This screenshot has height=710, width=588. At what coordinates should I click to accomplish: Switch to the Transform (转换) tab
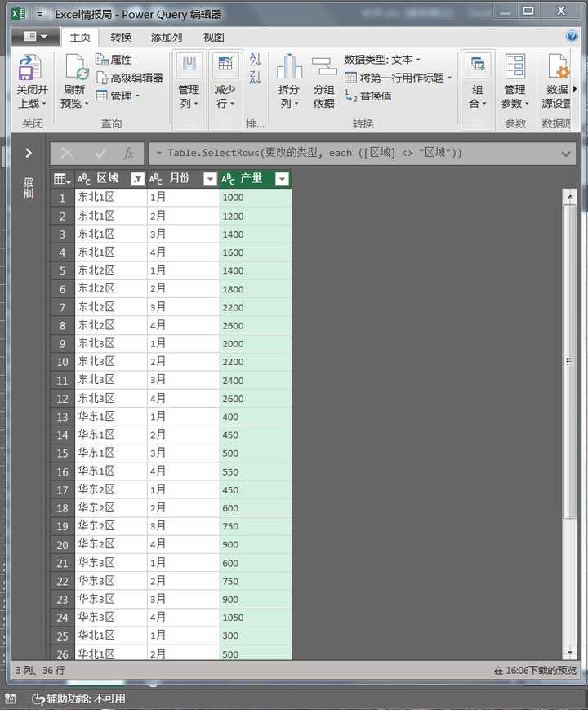tap(122, 37)
